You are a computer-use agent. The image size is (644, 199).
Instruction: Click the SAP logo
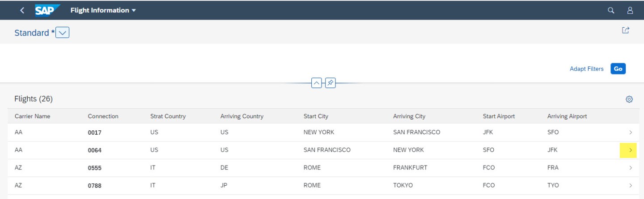pyautogui.click(x=47, y=10)
